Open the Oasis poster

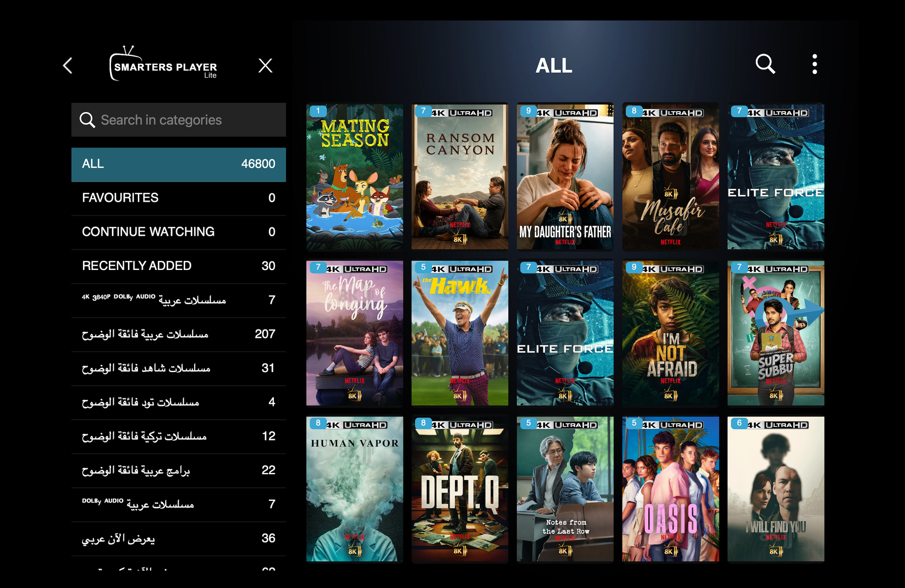coord(670,489)
